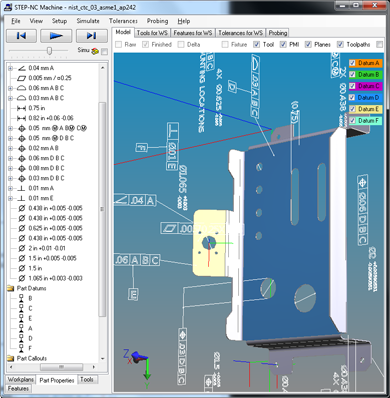
Task: Step to next workingstep button
Action: 92,36
